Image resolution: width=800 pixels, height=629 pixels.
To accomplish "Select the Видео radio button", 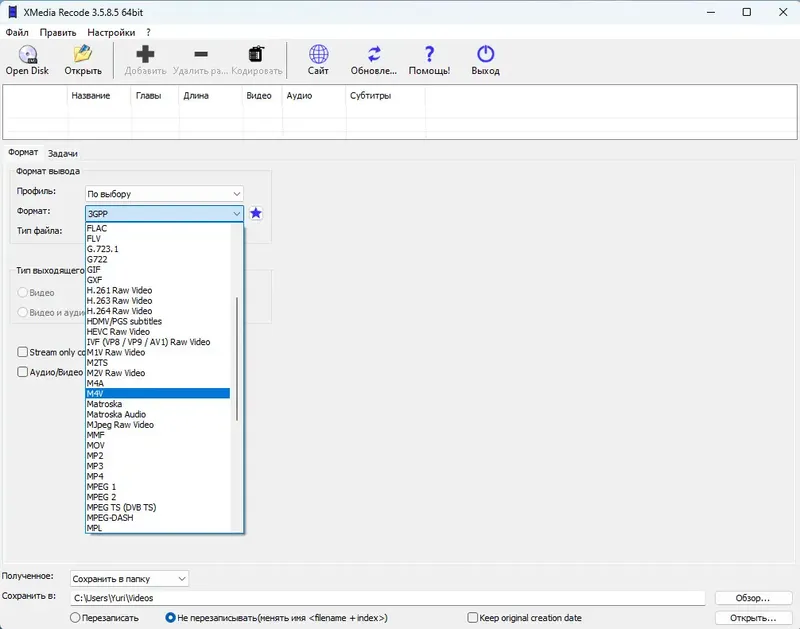I will pos(22,292).
